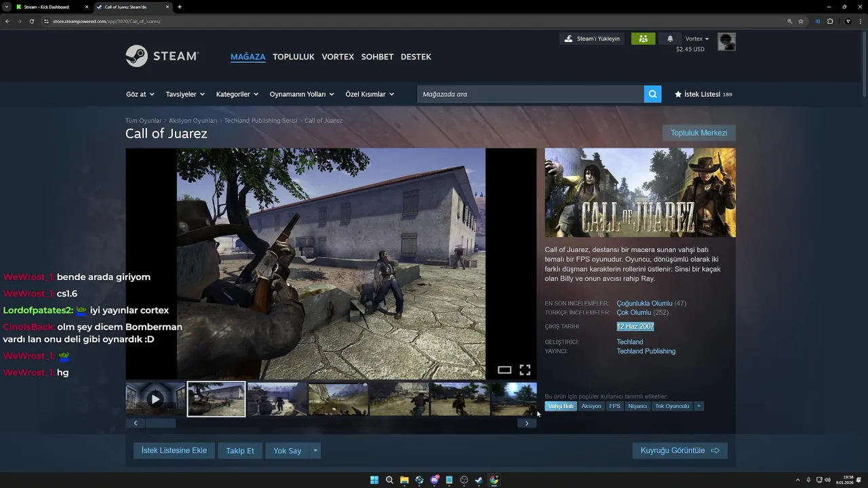Click the Topluluk Merkezi button

point(699,133)
